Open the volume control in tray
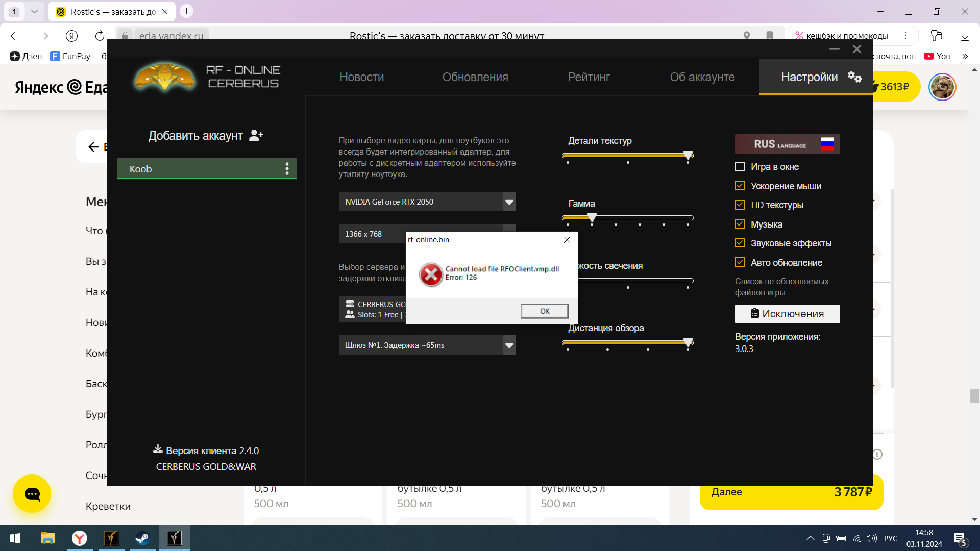 (x=872, y=538)
